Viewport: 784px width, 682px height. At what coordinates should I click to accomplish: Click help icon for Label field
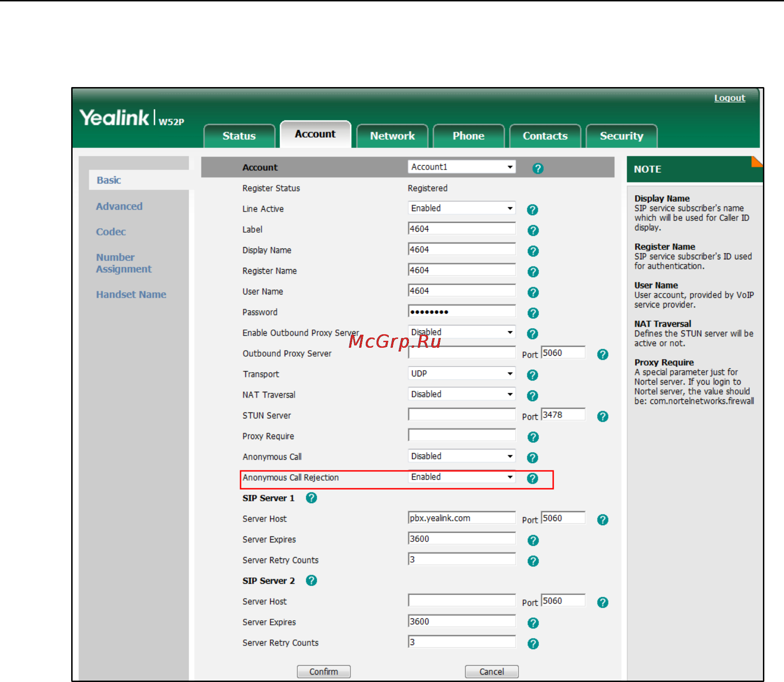533,230
